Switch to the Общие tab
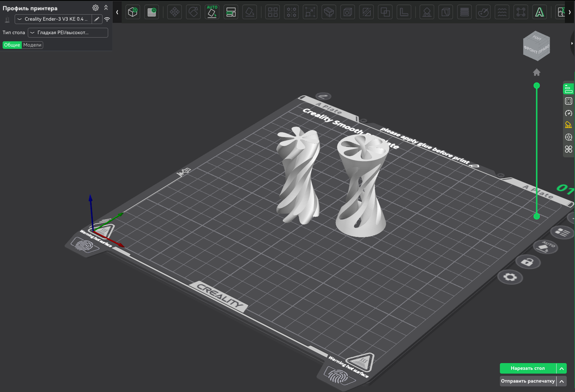This screenshot has width=575, height=392. coord(12,45)
